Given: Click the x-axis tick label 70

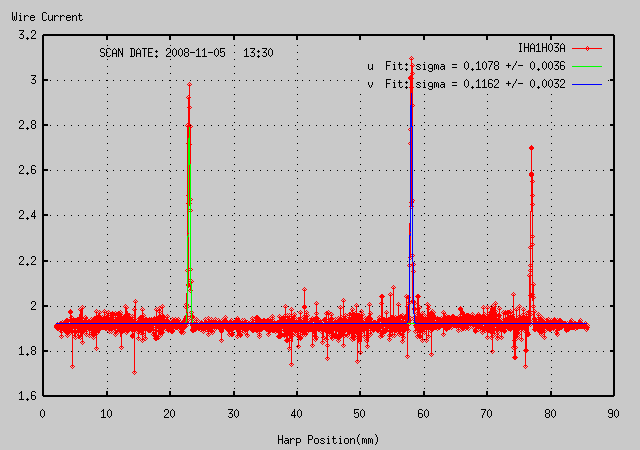Looking at the screenshot, I should pyautogui.click(x=487, y=414).
